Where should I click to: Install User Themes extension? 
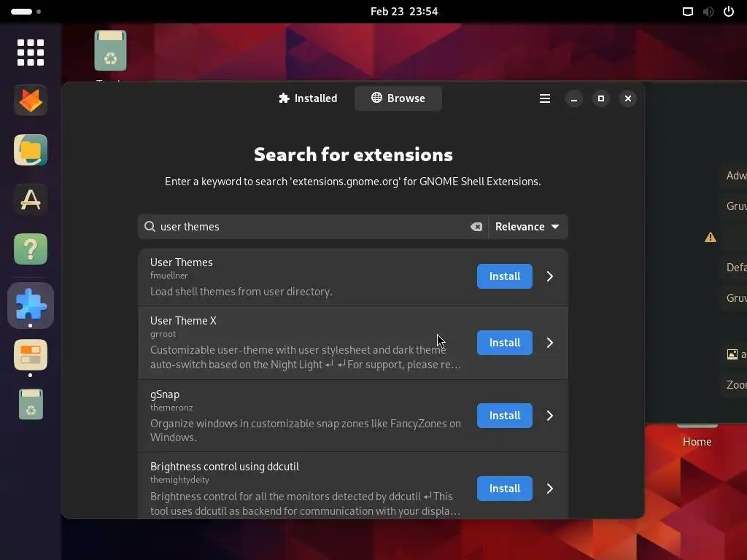(x=505, y=276)
